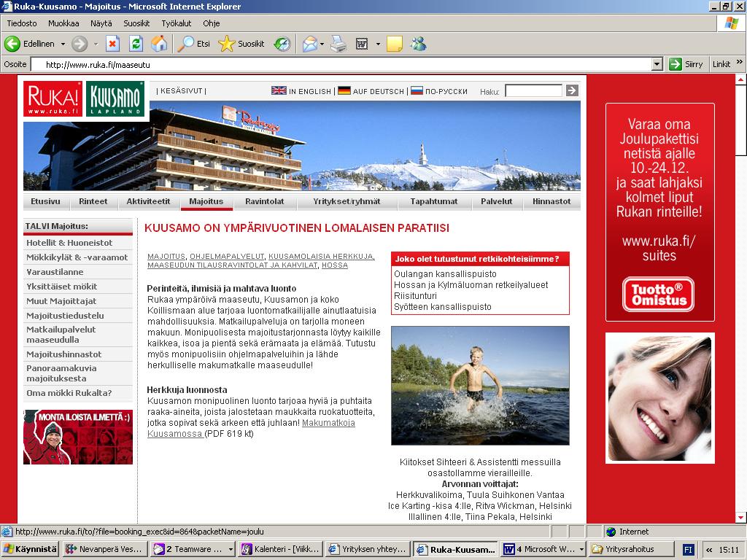Screen dimensions: 747x560
Task: Click the Kuusamo Lapland logo
Action: click(x=115, y=99)
